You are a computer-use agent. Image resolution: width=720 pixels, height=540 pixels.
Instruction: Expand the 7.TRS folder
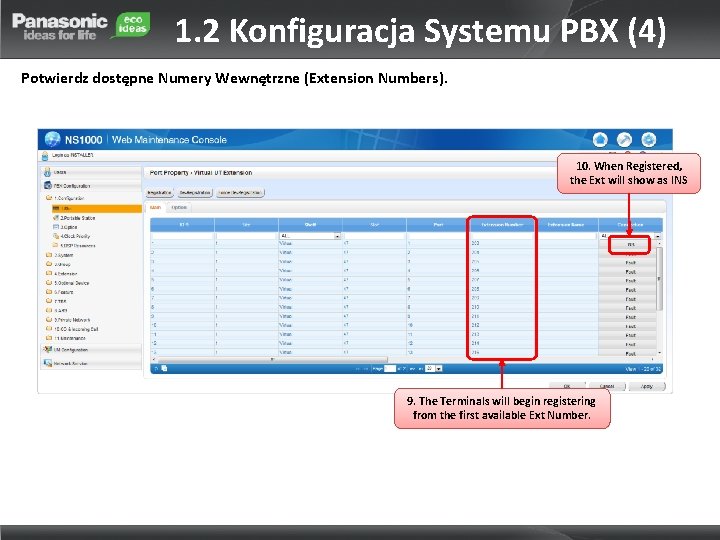click(x=49, y=301)
